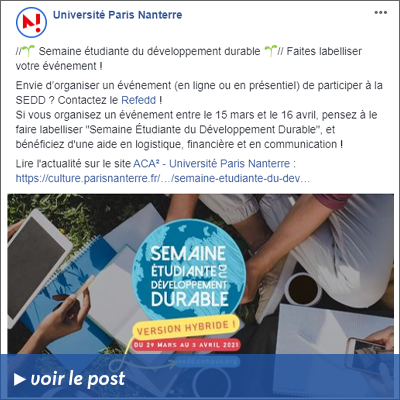The image size is (400, 400).
Task: Open the three-dot post options menu
Action: pyautogui.click(x=380, y=13)
